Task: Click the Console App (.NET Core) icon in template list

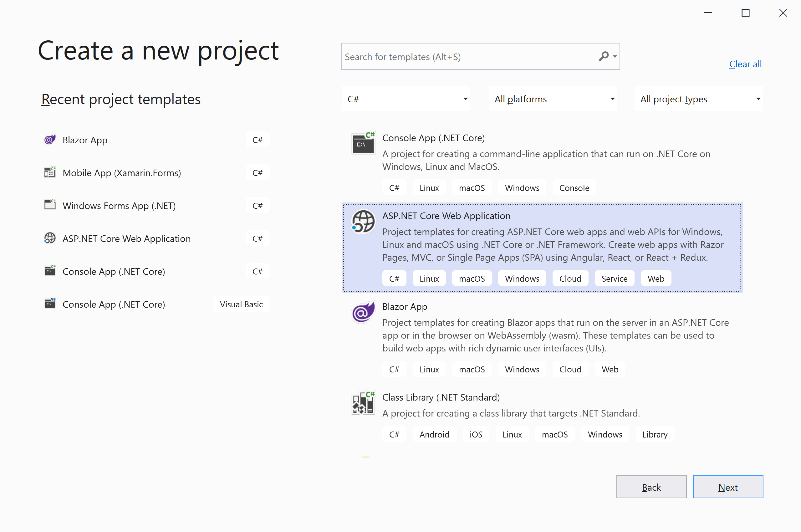Action: click(x=363, y=143)
